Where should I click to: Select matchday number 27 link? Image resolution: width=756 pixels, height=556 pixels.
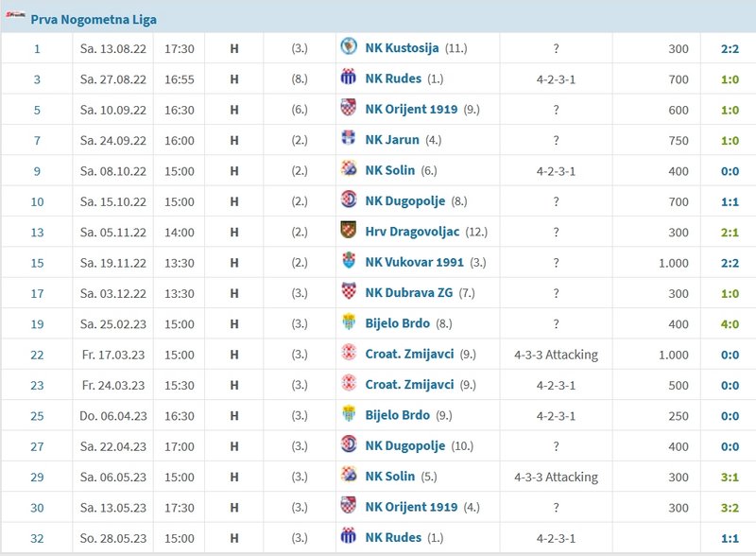tap(37, 446)
